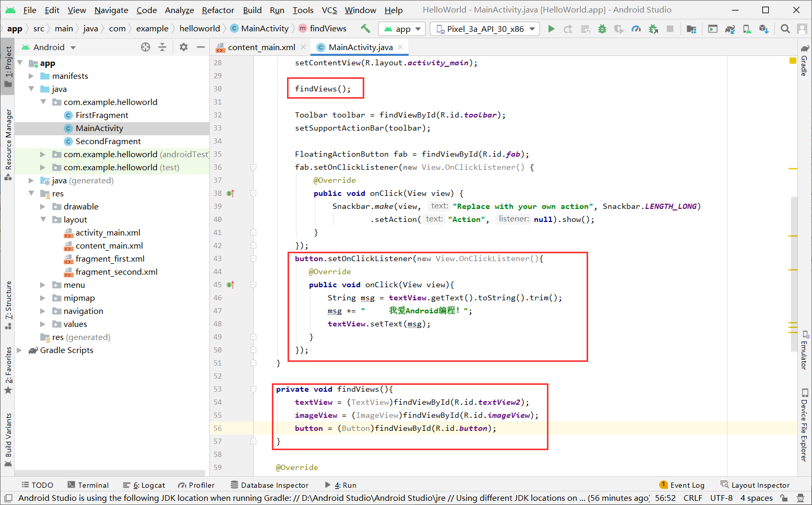The height and width of the screenshot is (505, 812).
Task: Collapse the com.example.helloworld package
Action: (x=43, y=102)
